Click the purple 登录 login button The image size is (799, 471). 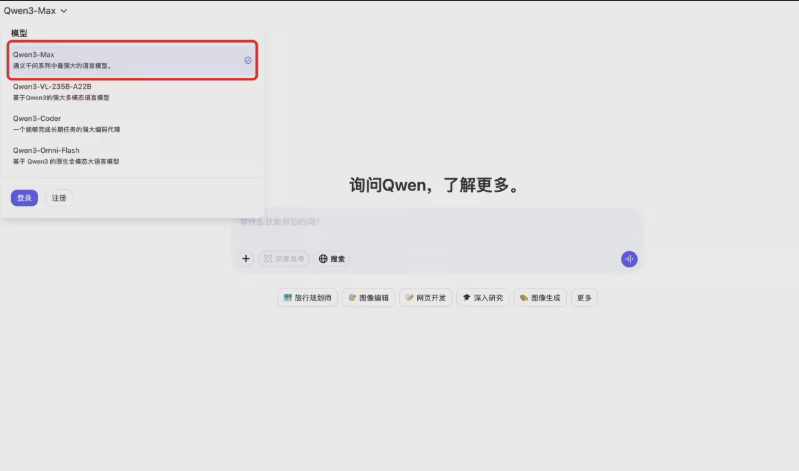[24, 198]
